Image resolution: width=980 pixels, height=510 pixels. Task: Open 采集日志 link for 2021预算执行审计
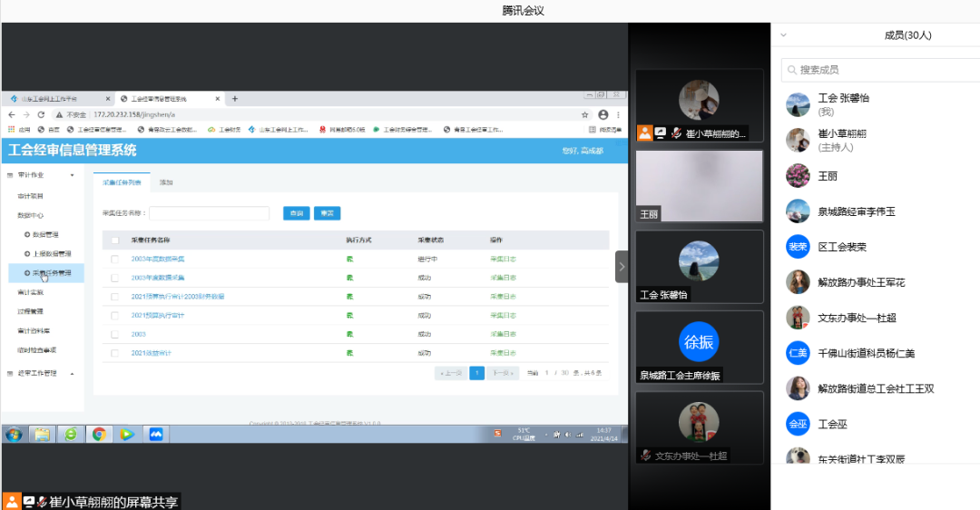[503, 315]
